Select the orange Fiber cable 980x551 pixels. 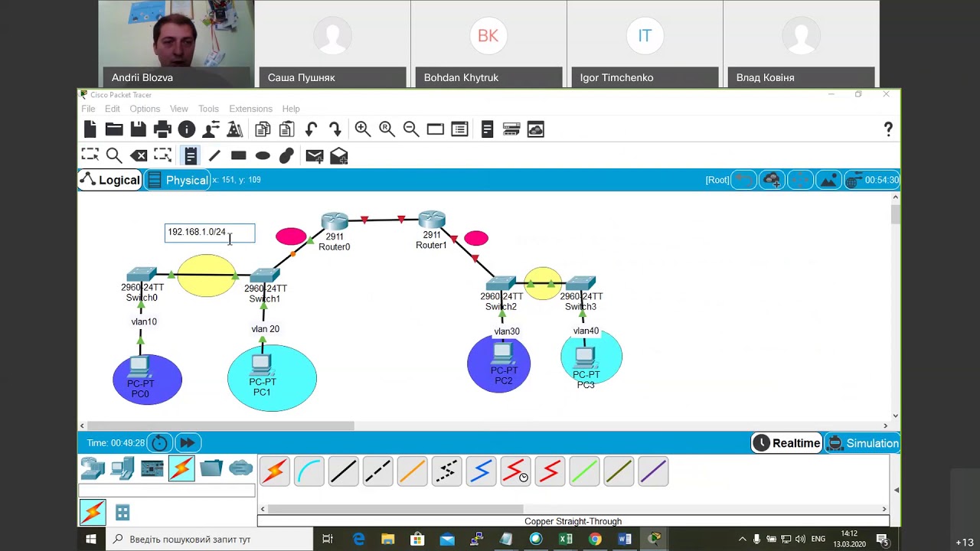click(x=413, y=471)
